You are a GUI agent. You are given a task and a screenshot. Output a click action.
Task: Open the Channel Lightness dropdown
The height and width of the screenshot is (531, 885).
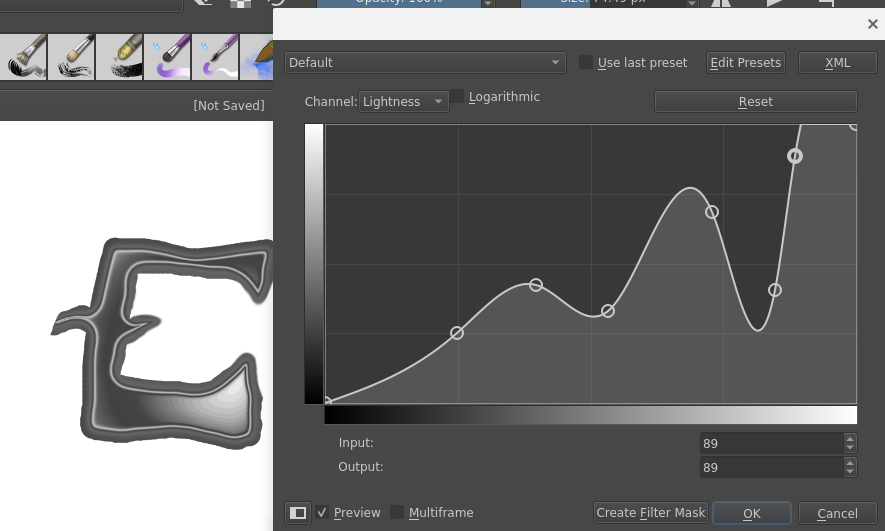click(x=404, y=102)
